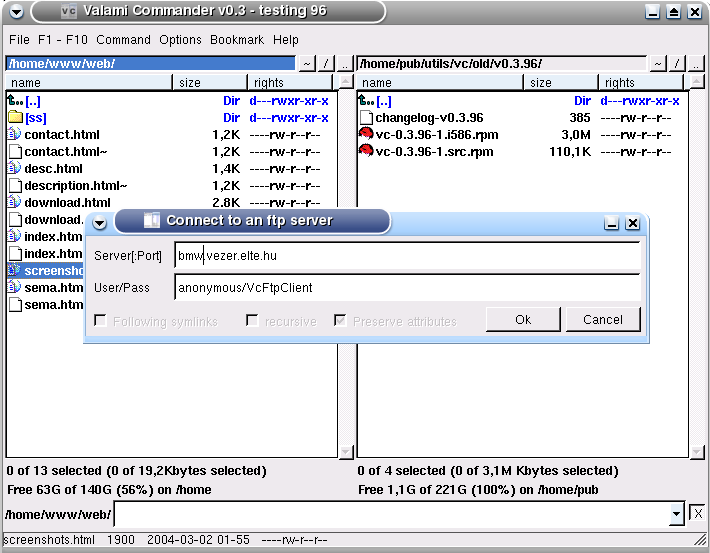Open the command line history dropdown
Viewport: 710px width, 553px height.
677,514
